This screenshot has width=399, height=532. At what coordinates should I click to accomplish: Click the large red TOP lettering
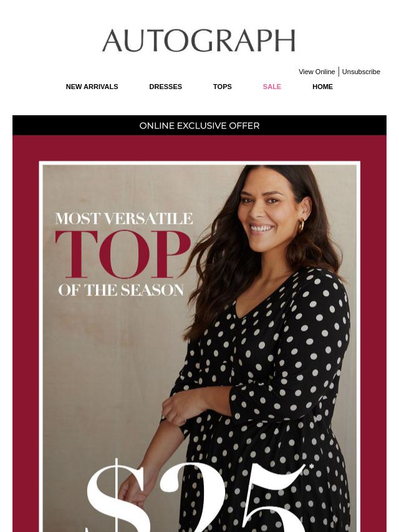coord(123,254)
